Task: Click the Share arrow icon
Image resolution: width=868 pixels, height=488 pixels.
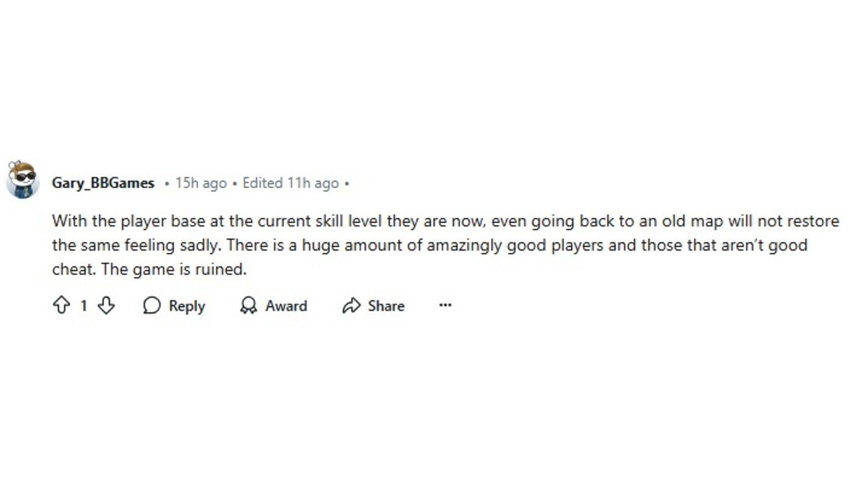Action: point(352,305)
